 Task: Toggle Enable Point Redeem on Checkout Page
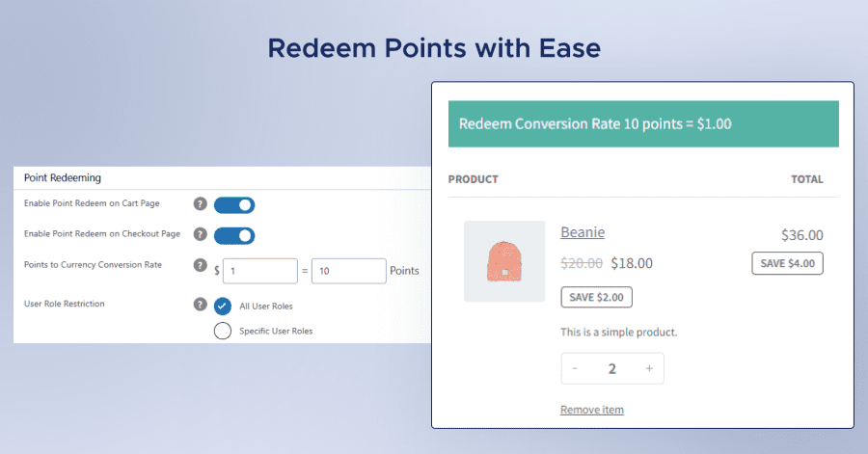click(x=234, y=234)
